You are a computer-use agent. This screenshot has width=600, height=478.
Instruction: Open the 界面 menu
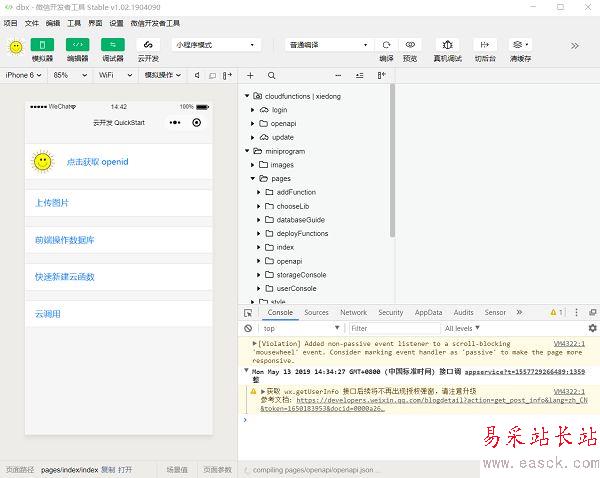click(x=95, y=23)
